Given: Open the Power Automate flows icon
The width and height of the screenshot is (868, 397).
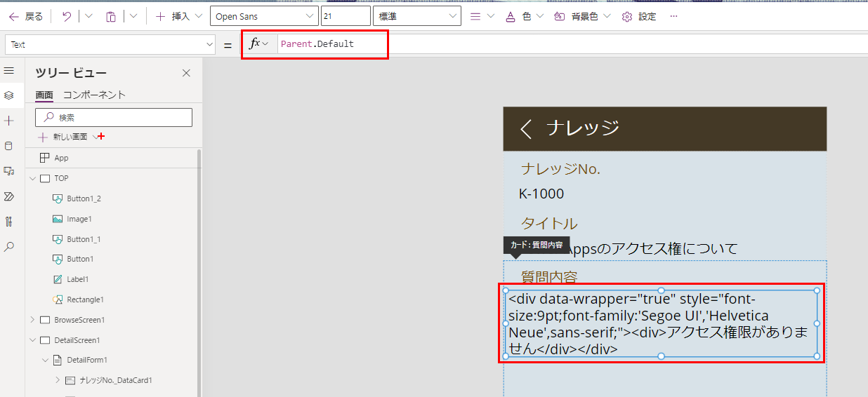Looking at the screenshot, I should 9,196.
